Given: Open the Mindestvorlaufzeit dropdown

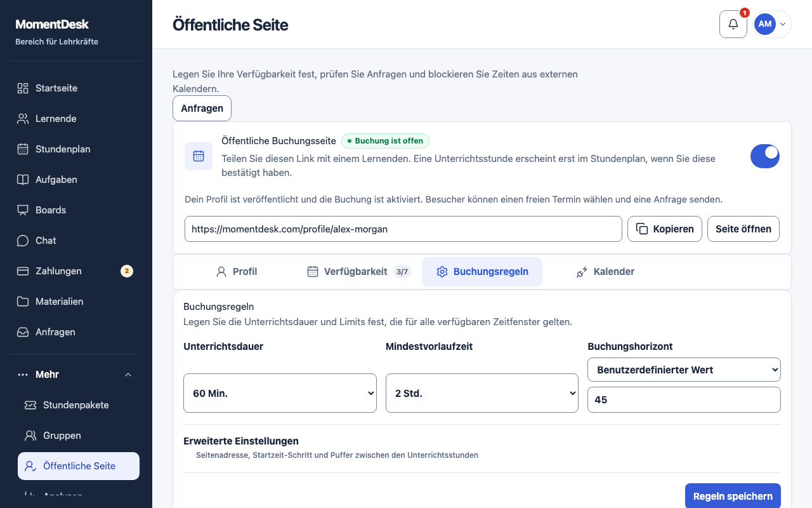Looking at the screenshot, I should (482, 393).
